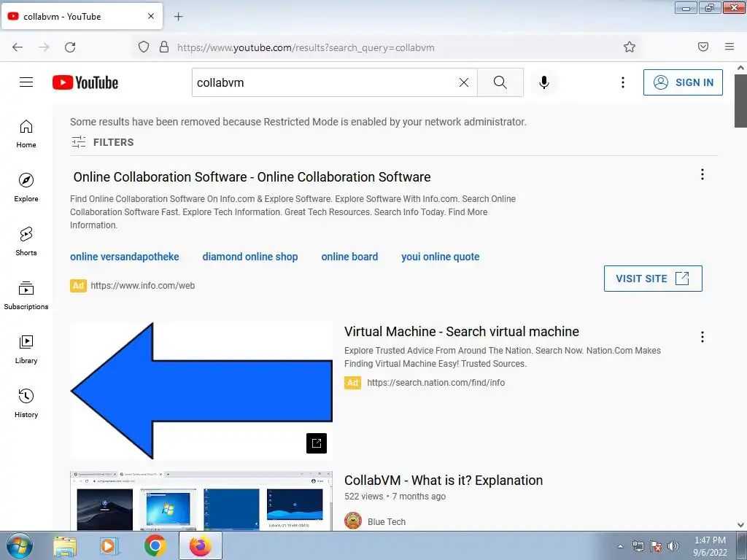The image size is (747, 560).
Task: Open Windows Media Player from taskbar
Action: pyautogui.click(x=109, y=545)
